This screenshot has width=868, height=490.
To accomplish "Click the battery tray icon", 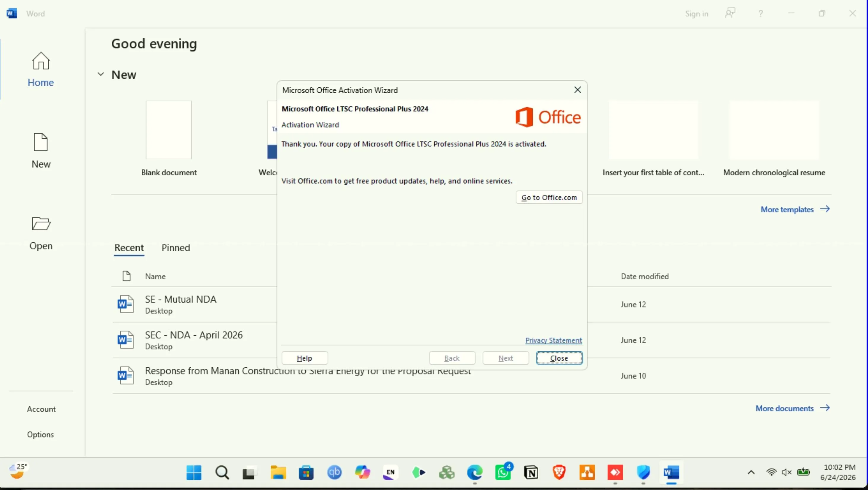I will 803,472.
